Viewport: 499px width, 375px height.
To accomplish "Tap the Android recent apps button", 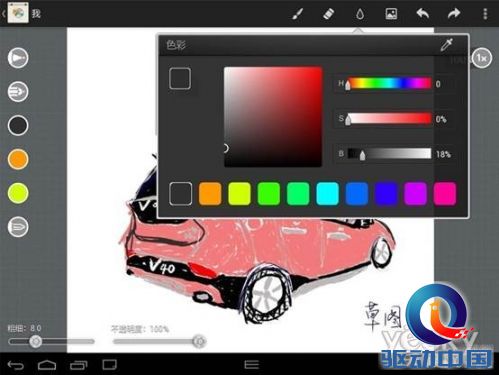I will (78, 365).
